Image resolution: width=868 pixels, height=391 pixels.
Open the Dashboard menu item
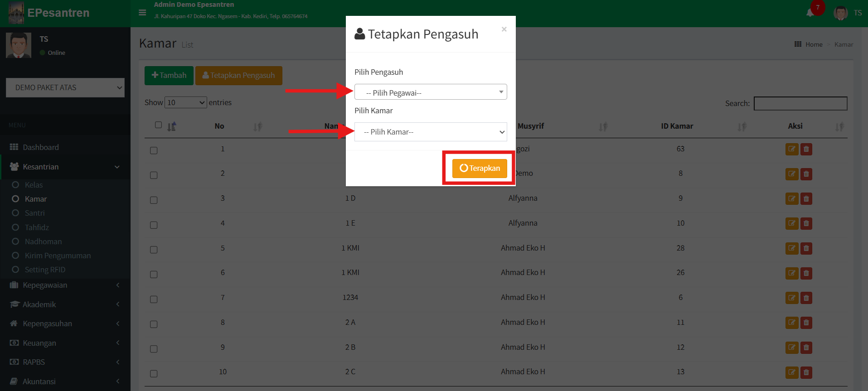41,147
